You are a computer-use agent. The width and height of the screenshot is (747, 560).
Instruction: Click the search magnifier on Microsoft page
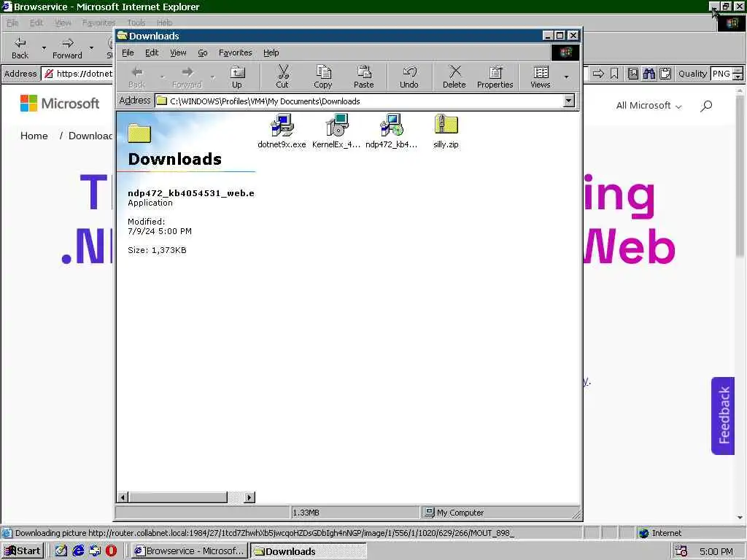[706, 106]
